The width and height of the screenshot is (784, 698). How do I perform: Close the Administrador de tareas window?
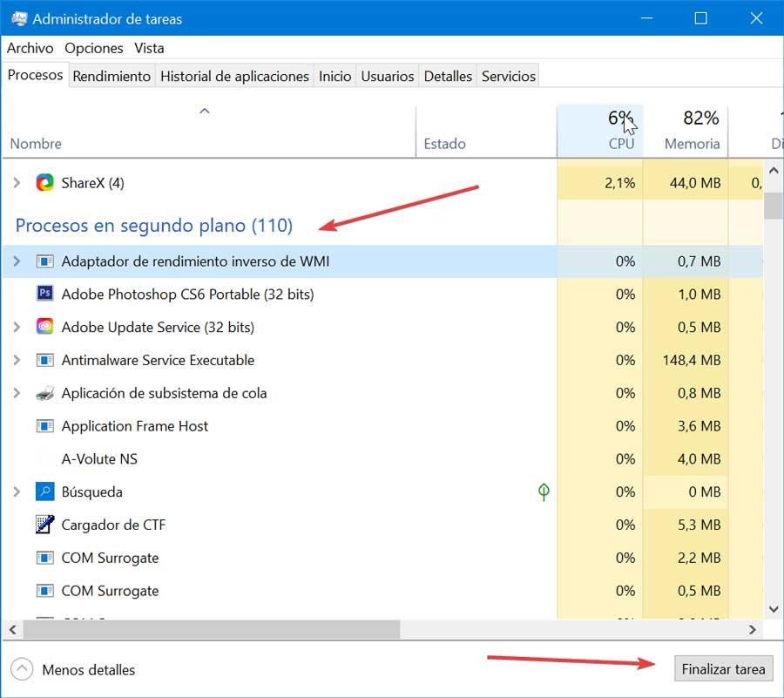pos(756,18)
